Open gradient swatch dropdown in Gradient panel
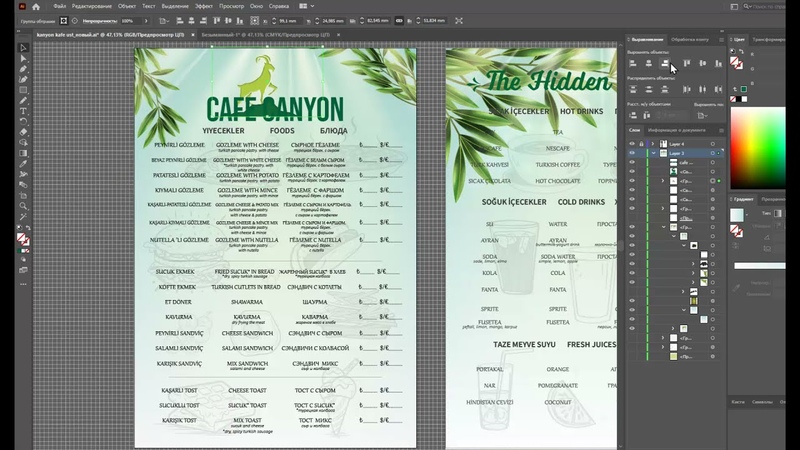800x450 pixels. coord(746,215)
